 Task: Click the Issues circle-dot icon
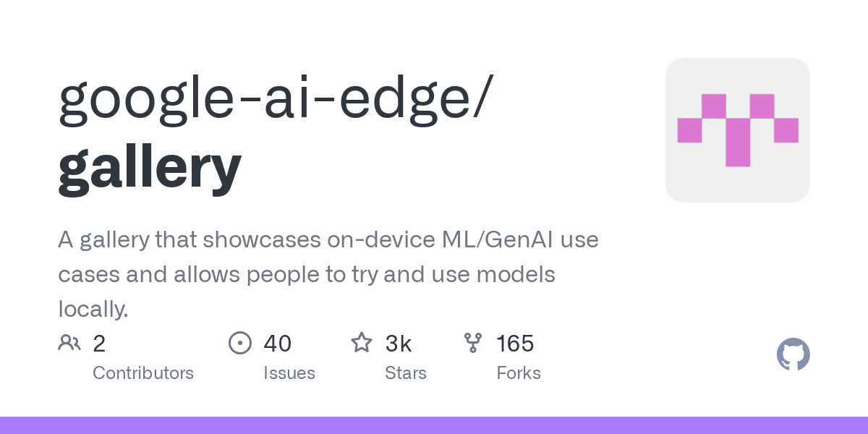pos(239,342)
